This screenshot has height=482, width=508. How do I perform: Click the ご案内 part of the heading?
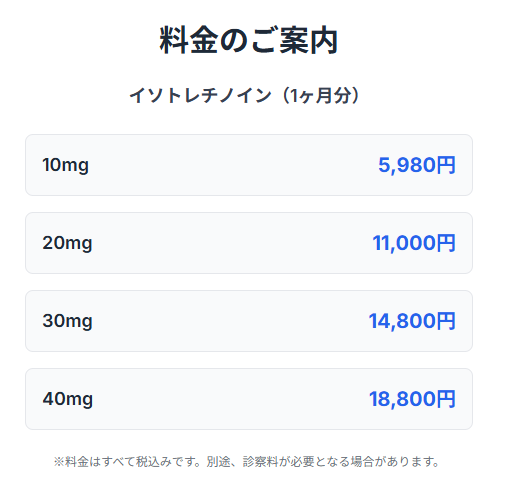click(294, 41)
